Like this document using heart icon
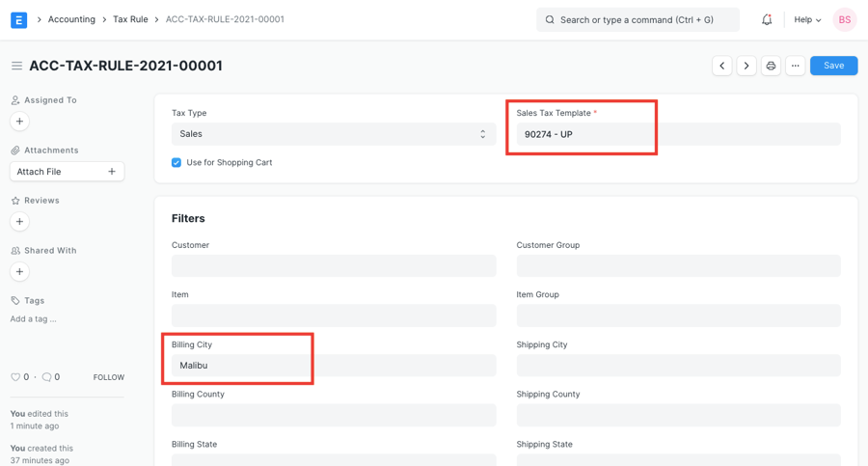 tap(15, 377)
